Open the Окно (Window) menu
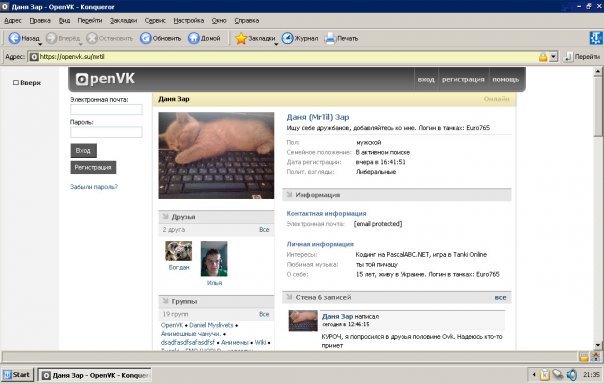The height and width of the screenshot is (384, 604). pyautogui.click(x=219, y=20)
